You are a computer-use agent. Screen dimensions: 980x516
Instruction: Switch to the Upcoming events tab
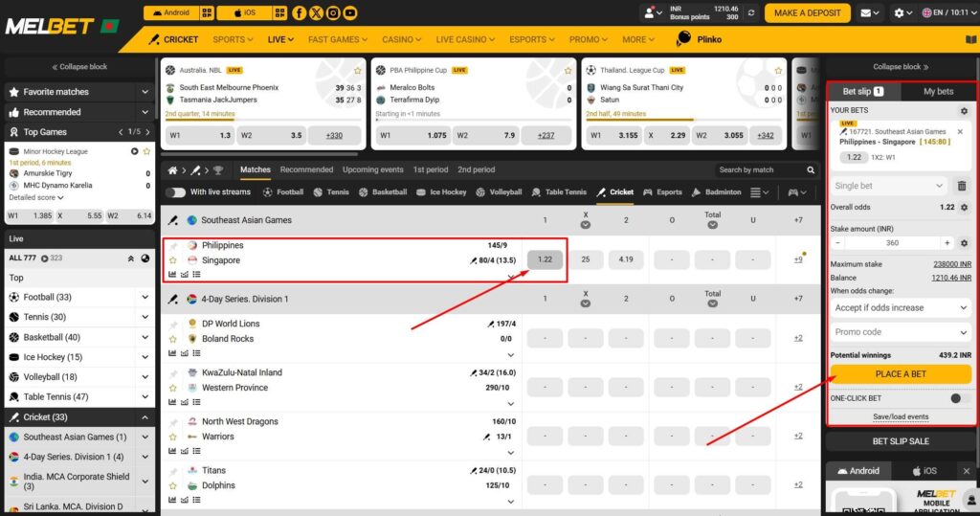(372, 169)
